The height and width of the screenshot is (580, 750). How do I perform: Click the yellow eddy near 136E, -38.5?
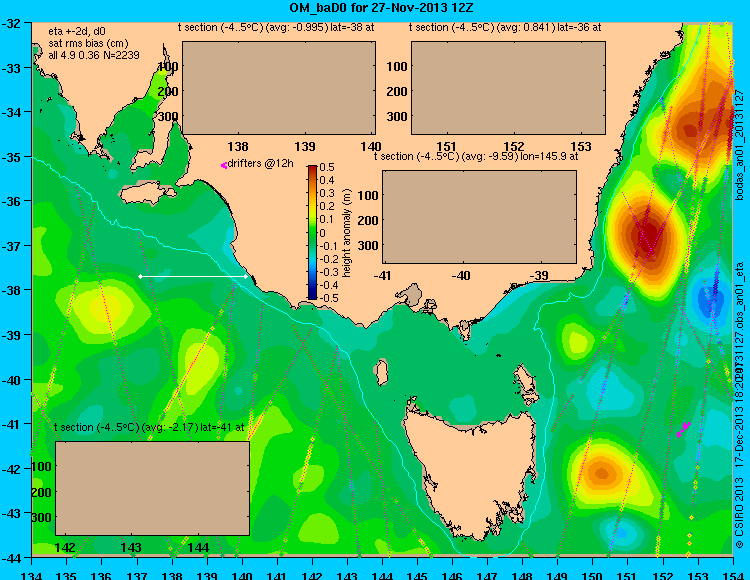point(105,306)
